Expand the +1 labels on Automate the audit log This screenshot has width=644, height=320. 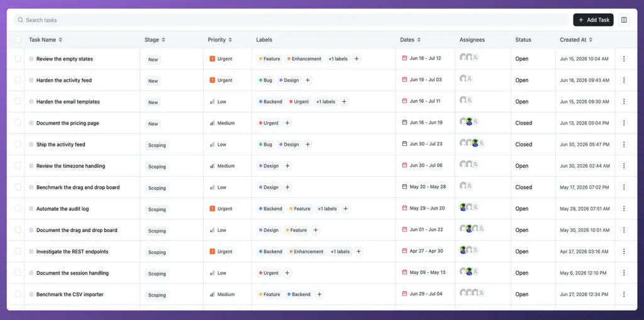(x=327, y=209)
